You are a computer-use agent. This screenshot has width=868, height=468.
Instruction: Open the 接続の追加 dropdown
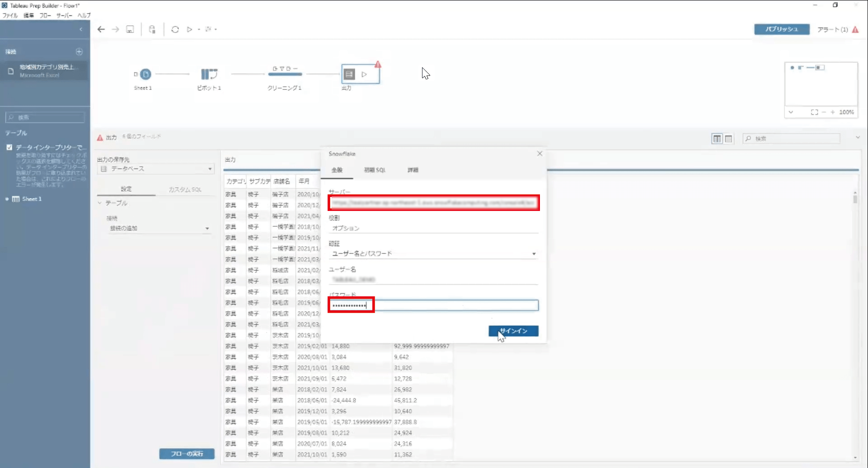pos(159,229)
